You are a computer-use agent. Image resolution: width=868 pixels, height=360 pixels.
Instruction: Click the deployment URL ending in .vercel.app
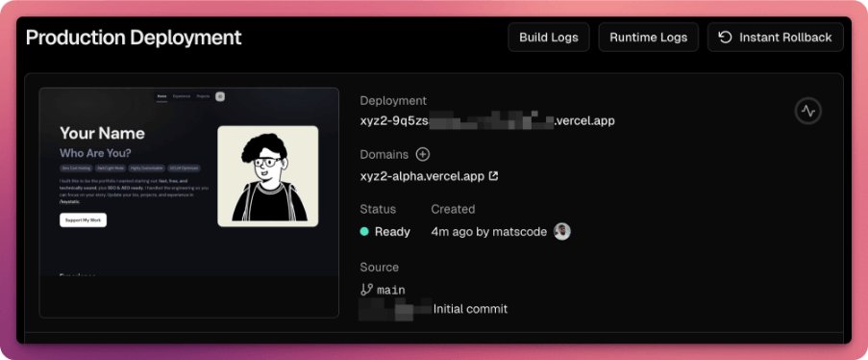point(487,120)
